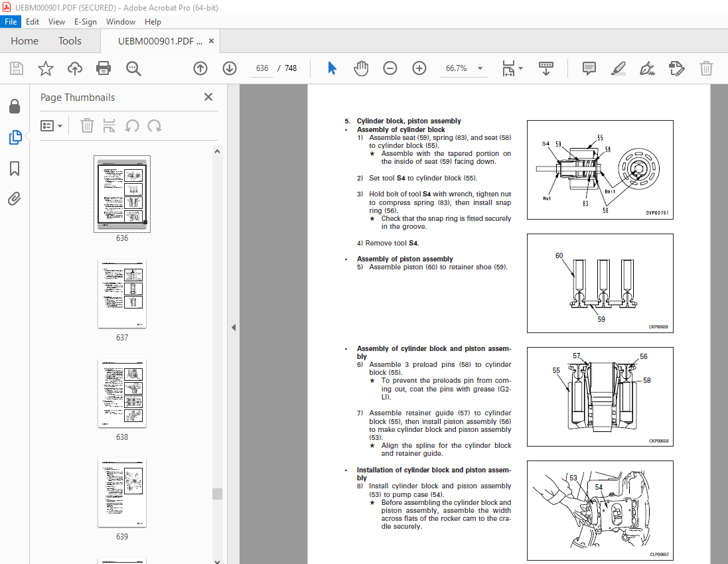Viewport: 728px width, 564px height.
Task: Select page 639 thumbnail
Action: point(122,493)
